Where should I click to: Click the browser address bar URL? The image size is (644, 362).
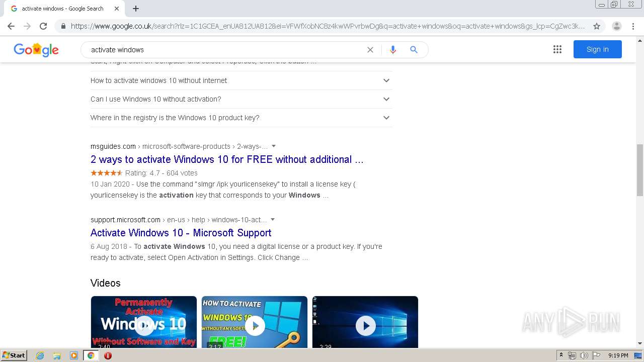(x=327, y=26)
